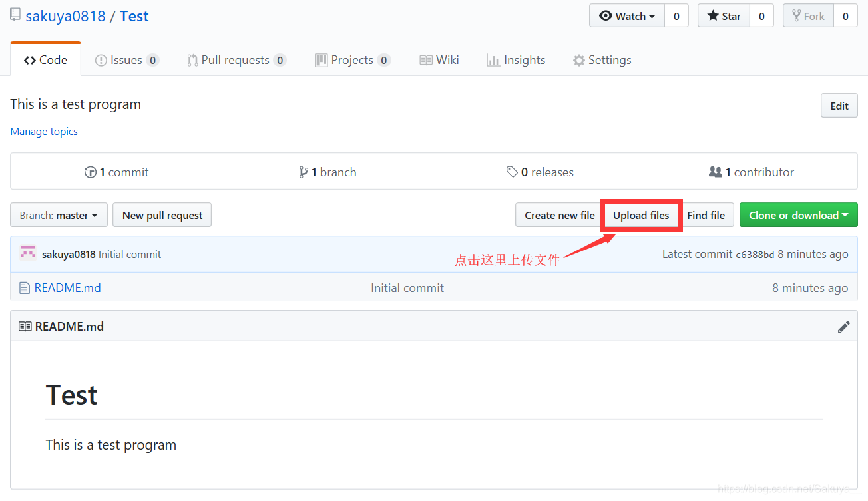Viewport: 868px width, 501px height.
Task: Open the Issues tab
Action: point(127,60)
